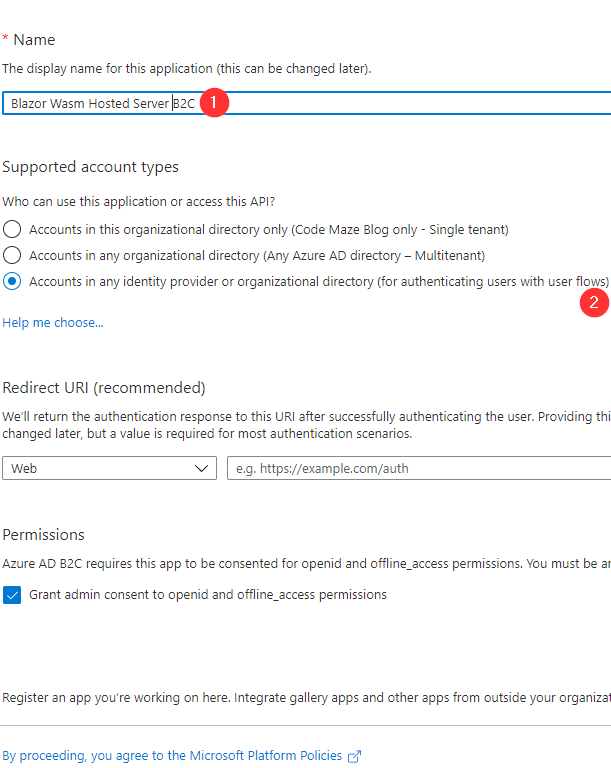Click the Redirect URI (recommended) heading
This screenshot has height=768, width=611.
[104, 388]
